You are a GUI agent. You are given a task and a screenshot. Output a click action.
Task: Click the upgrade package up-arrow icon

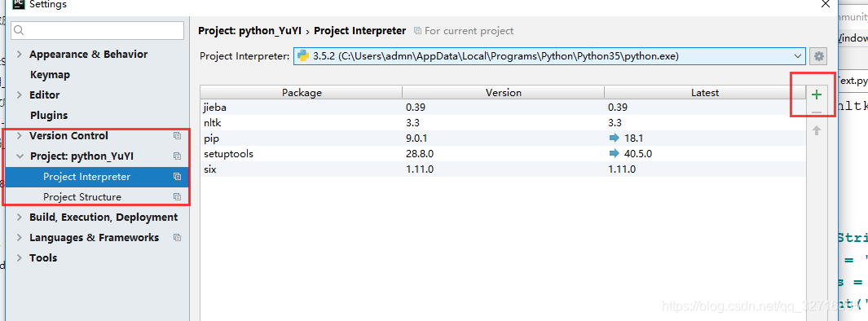pyautogui.click(x=816, y=131)
